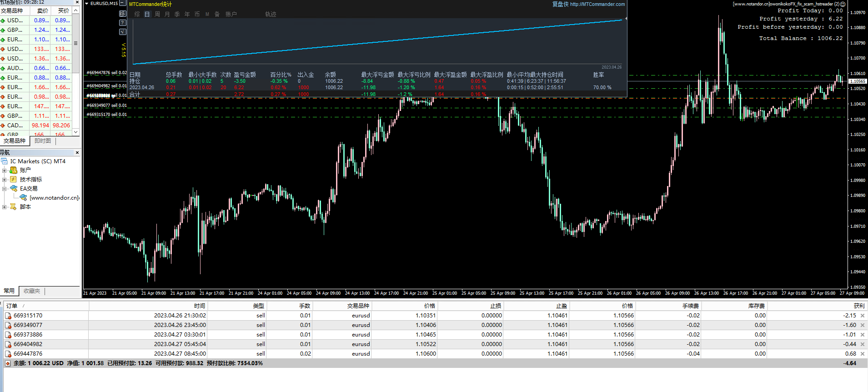Viewport: 868px width, 392px height.
Task: Close the Market Watch panel
Action: [77, 2]
